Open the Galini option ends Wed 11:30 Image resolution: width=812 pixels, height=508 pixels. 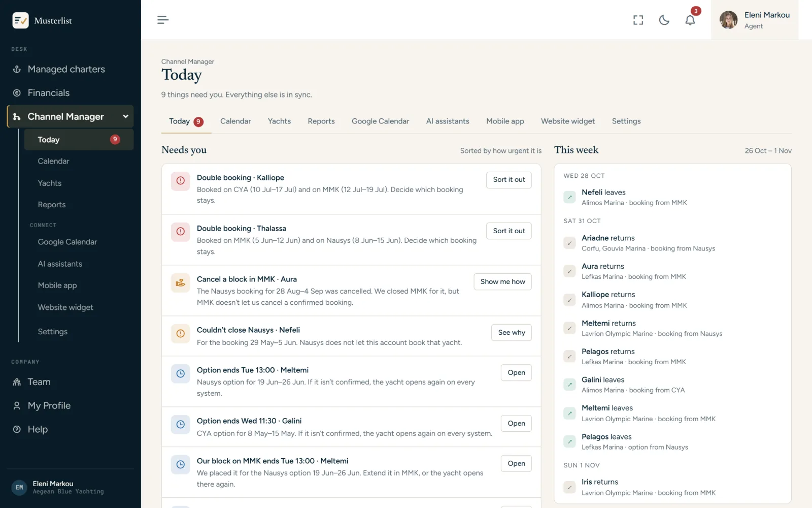pos(516,423)
